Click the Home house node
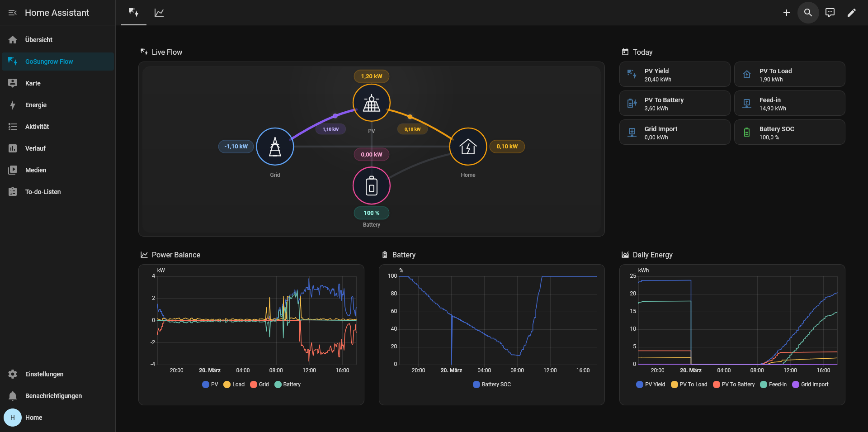Viewport: 868px width, 432px height. (468, 147)
